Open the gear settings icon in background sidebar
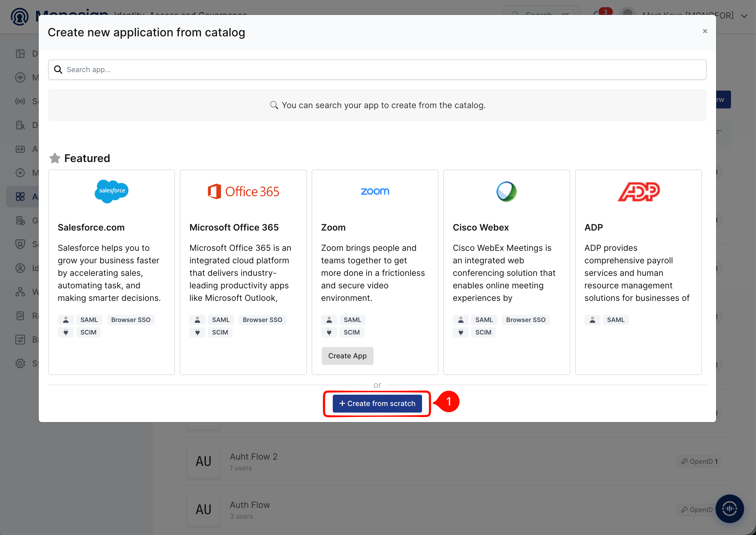This screenshot has width=756, height=535. coord(21,364)
